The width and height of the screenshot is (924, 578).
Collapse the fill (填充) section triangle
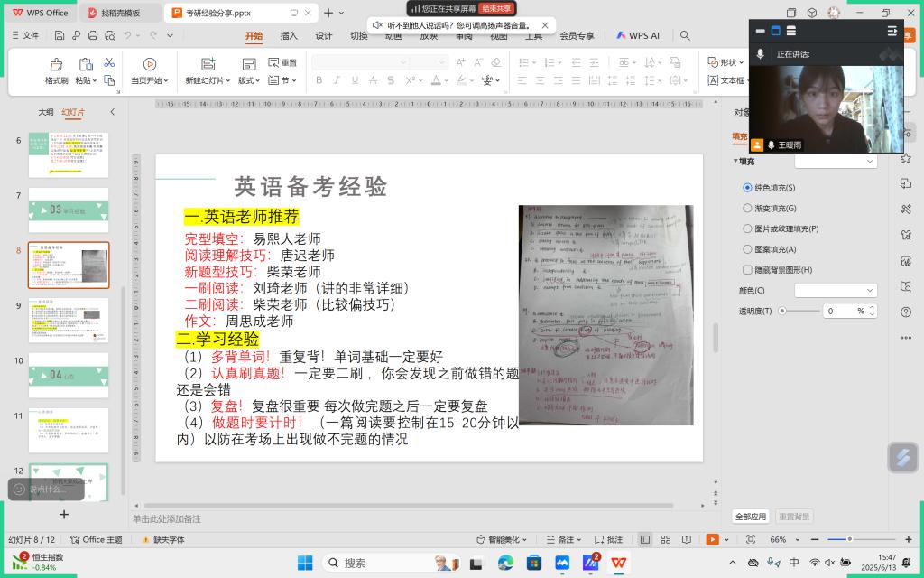click(x=735, y=161)
